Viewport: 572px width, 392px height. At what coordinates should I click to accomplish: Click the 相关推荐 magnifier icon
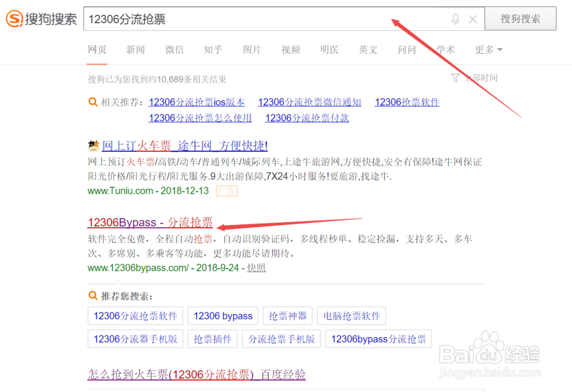pyautogui.click(x=93, y=102)
